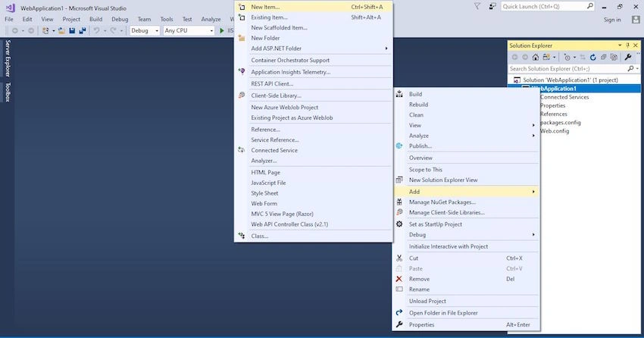The image size is (644, 338).
Task: Open the Toolbox side tab
Action: coord(8,92)
